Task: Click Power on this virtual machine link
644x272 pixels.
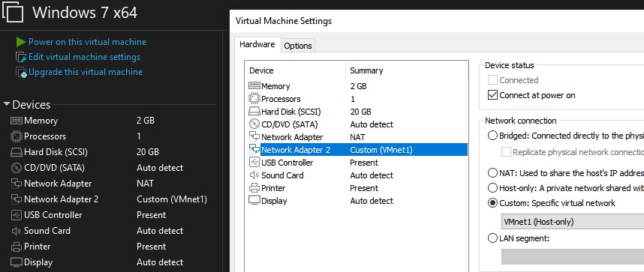Action: [87, 42]
